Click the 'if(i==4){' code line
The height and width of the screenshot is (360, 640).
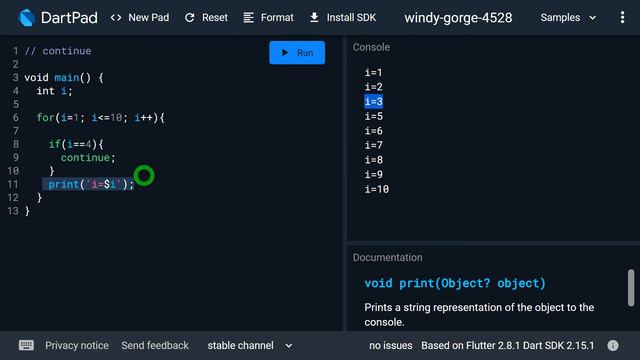click(x=76, y=144)
